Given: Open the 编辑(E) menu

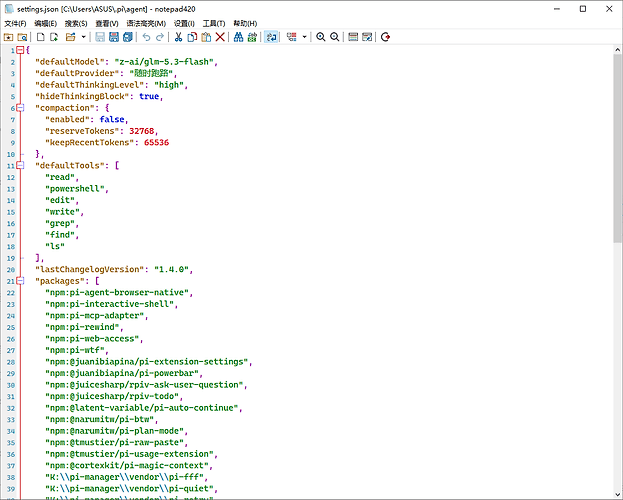Looking at the screenshot, I should 46,23.
